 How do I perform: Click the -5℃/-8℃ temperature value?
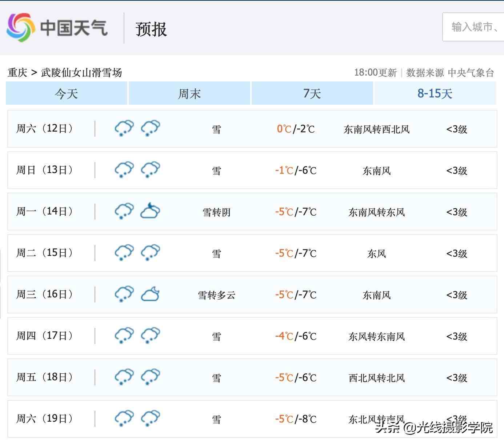[x=296, y=419]
